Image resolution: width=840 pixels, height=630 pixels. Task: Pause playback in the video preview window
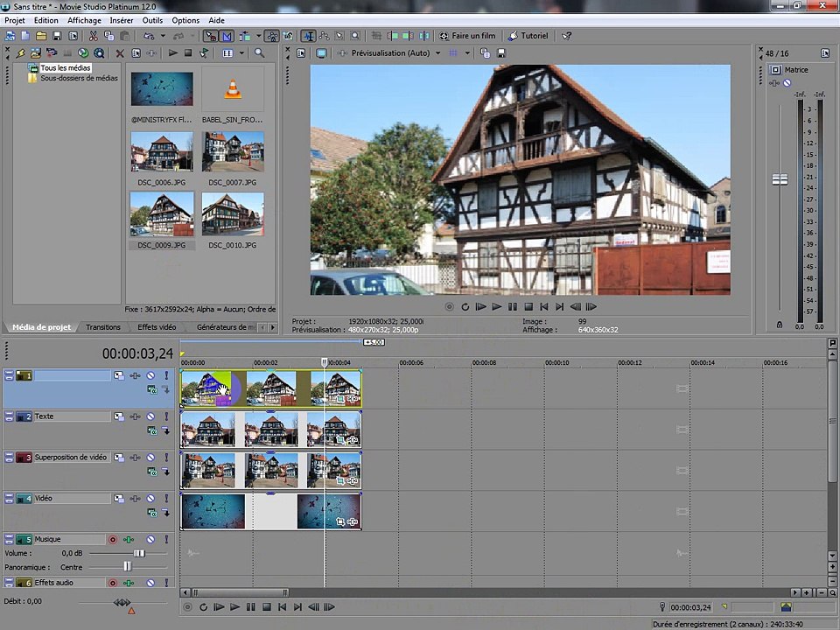pos(512,307)
